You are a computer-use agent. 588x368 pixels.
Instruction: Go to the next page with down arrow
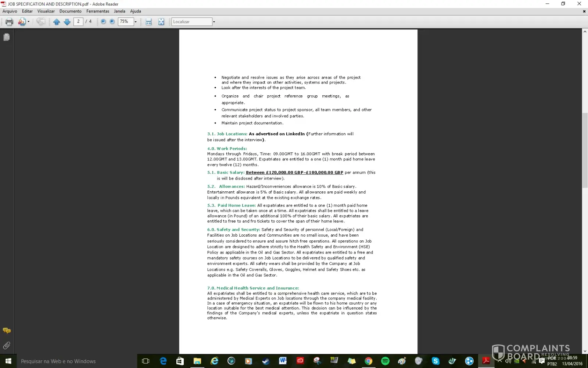tap(67, 22)
